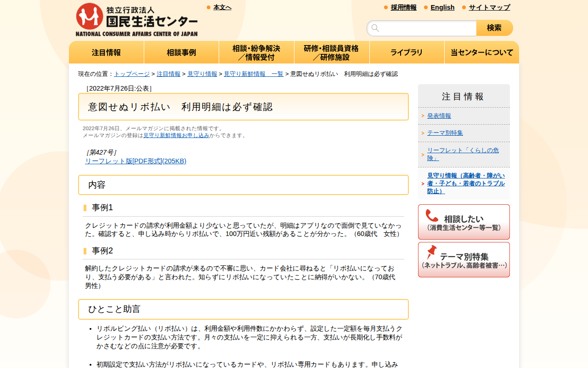Switch to the 相談事例 tab
The image size is (588, 368).
point(181,52)
